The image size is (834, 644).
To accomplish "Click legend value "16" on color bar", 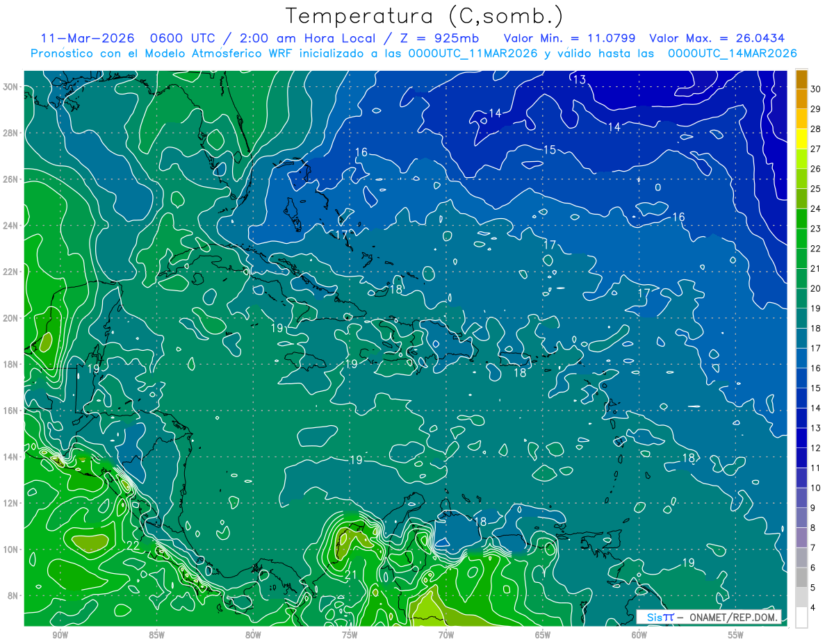I will (x=815, y=368).
